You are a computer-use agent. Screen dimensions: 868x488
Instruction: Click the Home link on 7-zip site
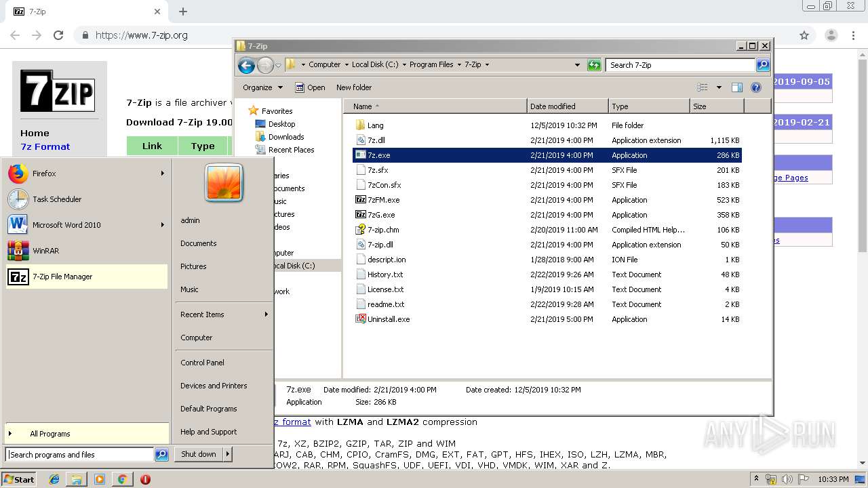35,133
